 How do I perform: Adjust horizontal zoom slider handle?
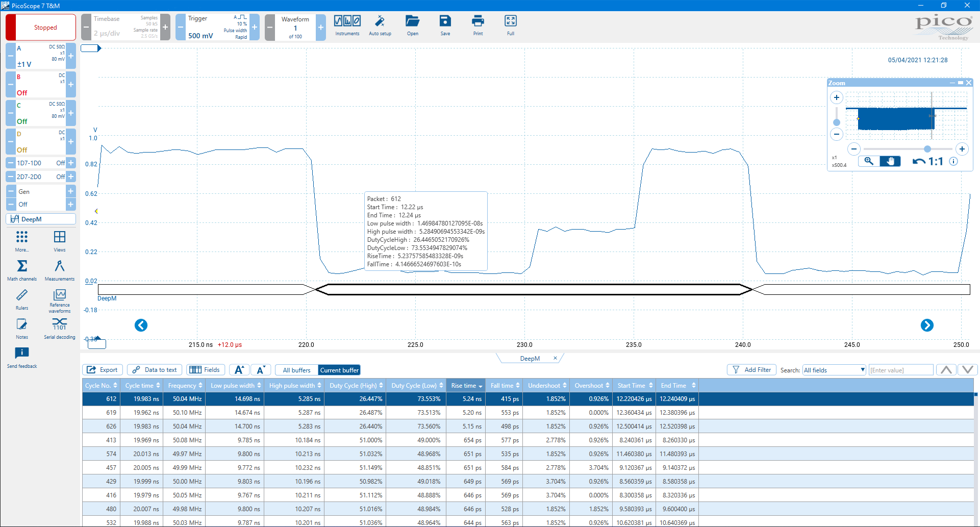[927, 149]
